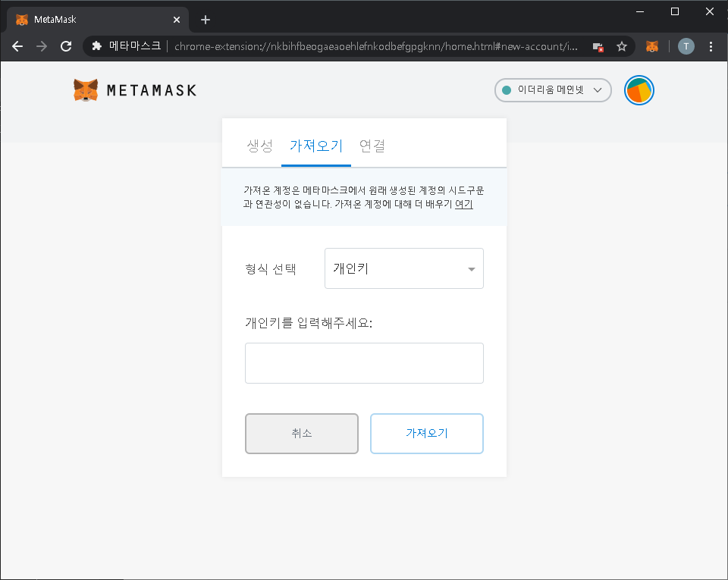Bookmark this page with the star icon

[x=622, y=46]
